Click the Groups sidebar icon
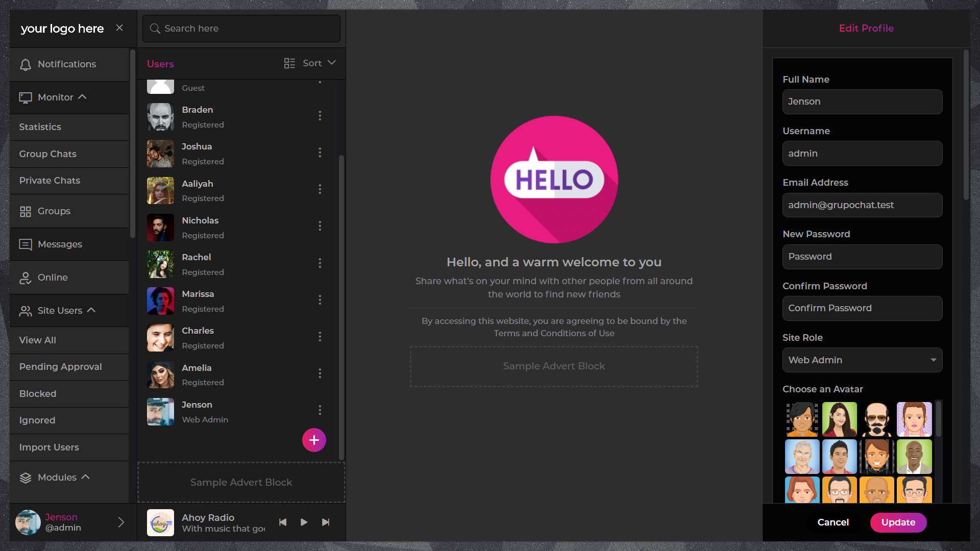 [x=25, y=211]
